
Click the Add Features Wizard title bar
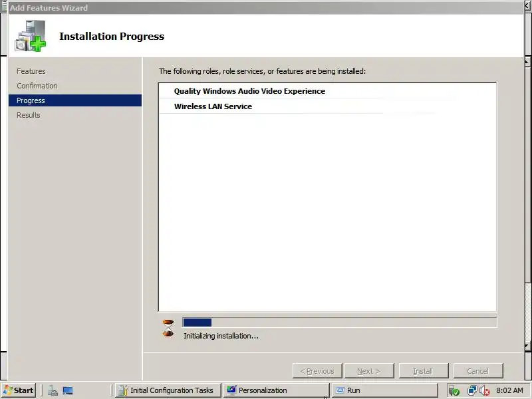point(265,7)
